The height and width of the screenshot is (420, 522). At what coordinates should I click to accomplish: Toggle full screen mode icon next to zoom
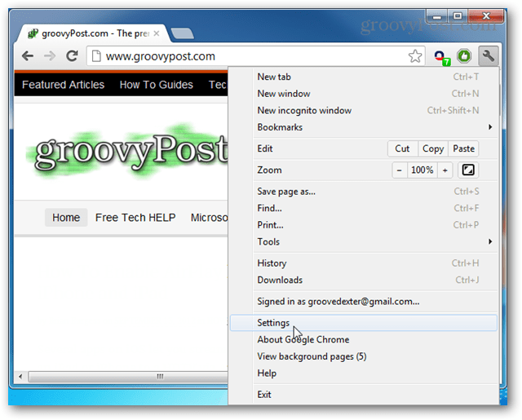click(468, 170)
